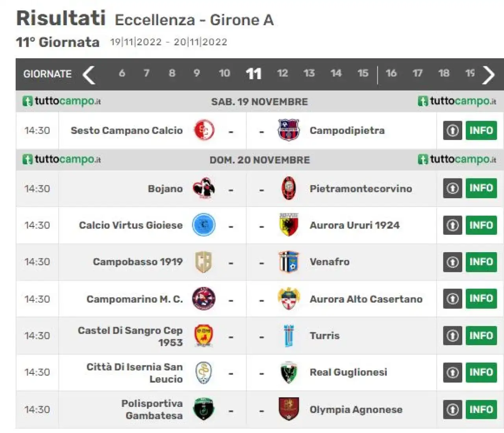504x433 pixels.
Task: Click the Real Guglionesi team crest
Action: coord(289,372)
